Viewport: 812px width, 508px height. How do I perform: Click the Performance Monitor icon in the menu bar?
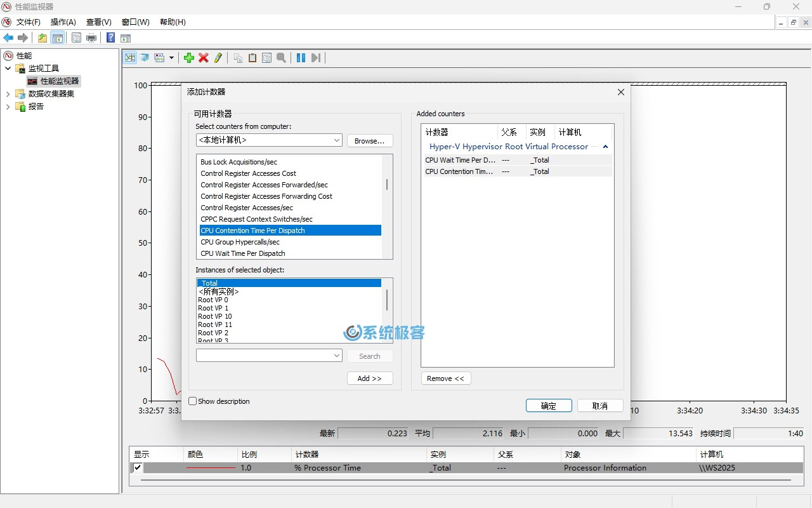pyautogui.click(x=7, y=22)
